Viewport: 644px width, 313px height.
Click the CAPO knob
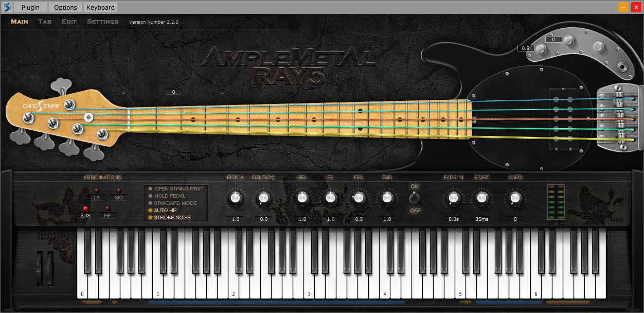(x=515, y=198)
